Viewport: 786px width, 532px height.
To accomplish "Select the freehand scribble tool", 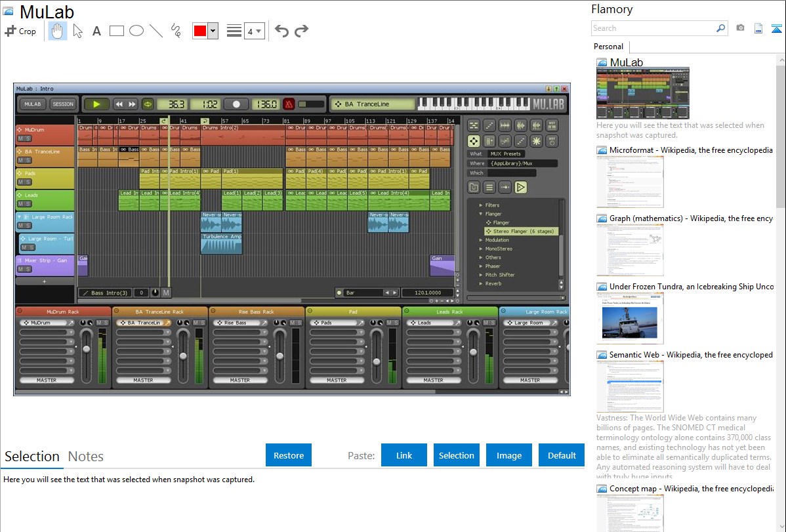I will coord(176,31).
